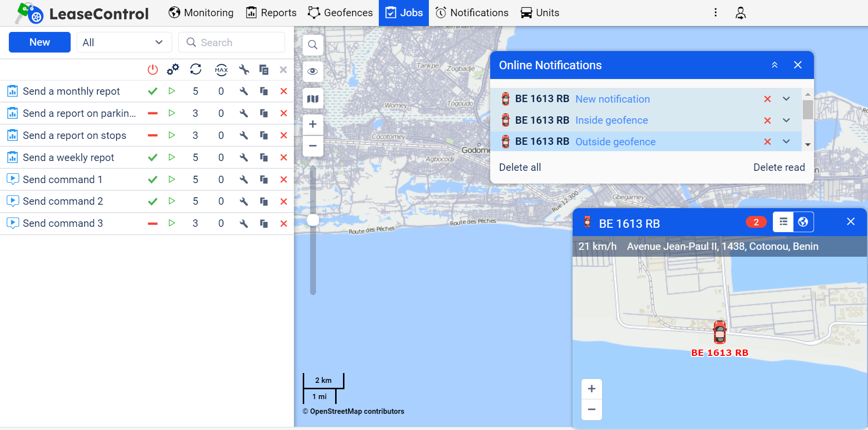Open the 'All' job filter dropdown
868x430 pixels.
[124, 43]
